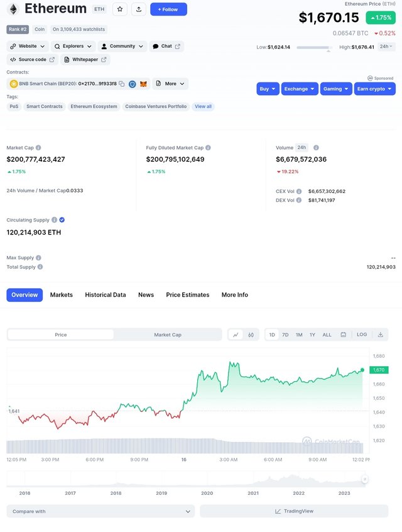This screenshot has height=532, width=402.
Task: Click the Ethereum Ecosystem tag
Action: [94, 106]
